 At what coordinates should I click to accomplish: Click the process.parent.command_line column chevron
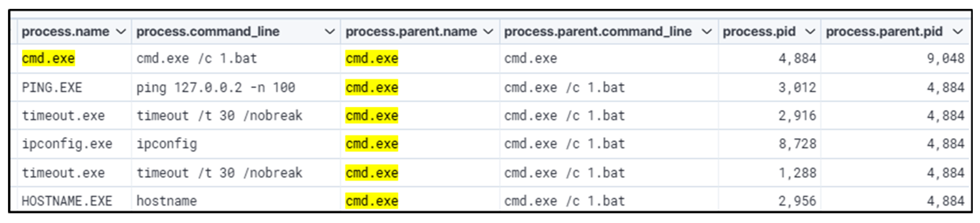pyautogui.click(x=706, y=32)
